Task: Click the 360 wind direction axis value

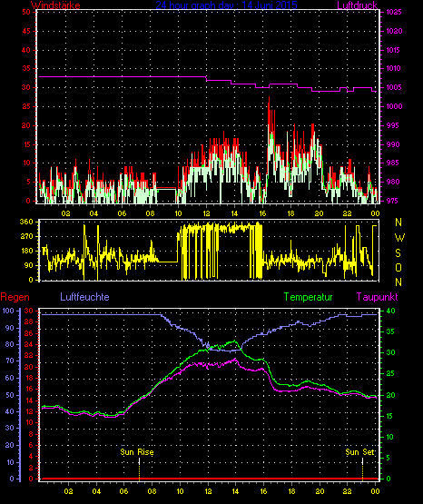Action: point(26,222)
